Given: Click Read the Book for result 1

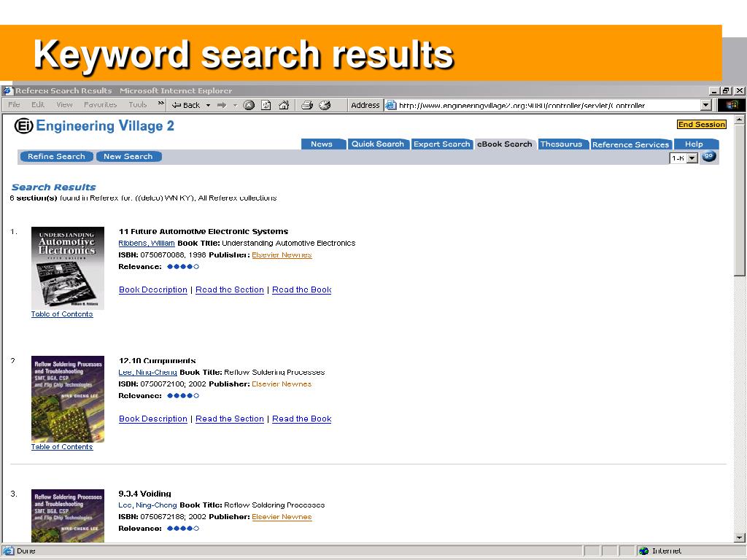Looking at the screenshot, I should pos(301,290).
